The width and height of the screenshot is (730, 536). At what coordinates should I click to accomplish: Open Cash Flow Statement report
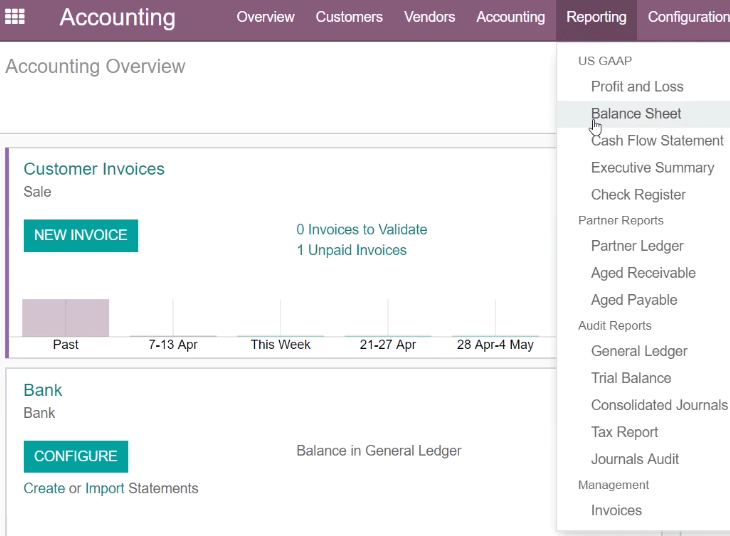[x=657, y=141]
